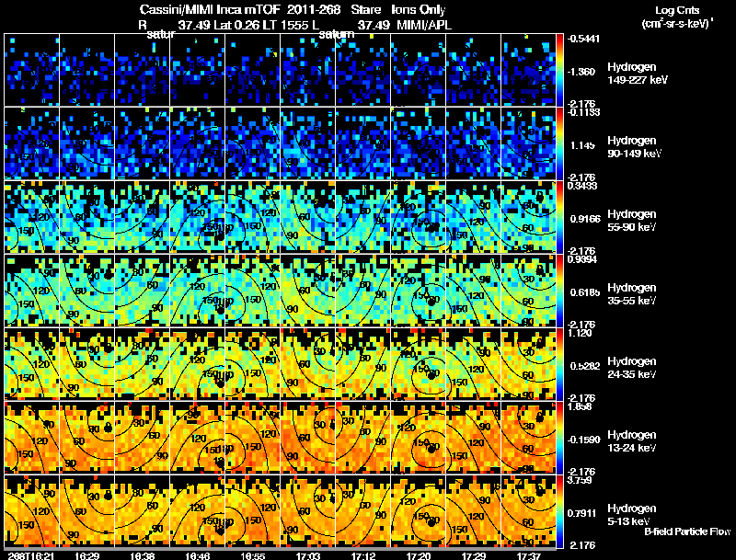Click the Log Cnts units header
Image resolution: width=736 pixels, height=560 pixels.
tap(677, 17)
